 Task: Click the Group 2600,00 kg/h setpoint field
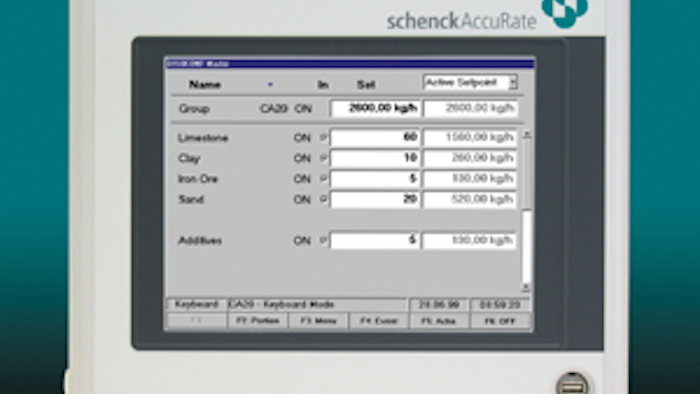[x=375, y=108]
